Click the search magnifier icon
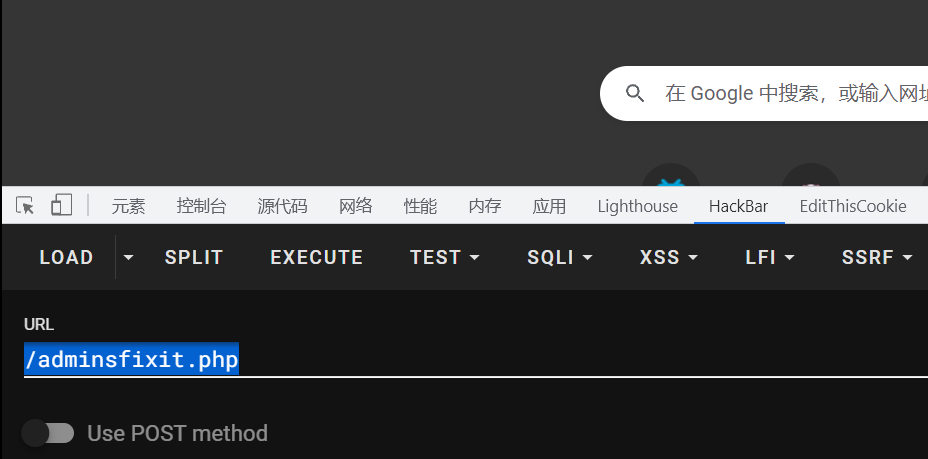This screenshot has height=459, width=928. [634, 93]
